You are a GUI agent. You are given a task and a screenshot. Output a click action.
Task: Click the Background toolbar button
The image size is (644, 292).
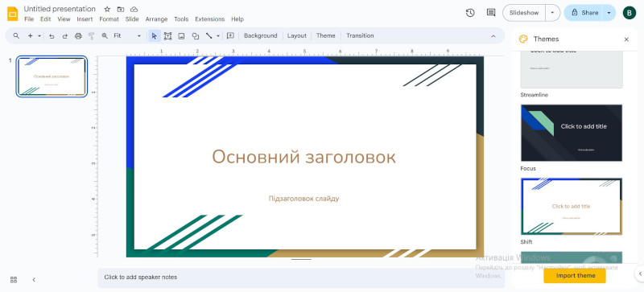[x=260, y=35]
